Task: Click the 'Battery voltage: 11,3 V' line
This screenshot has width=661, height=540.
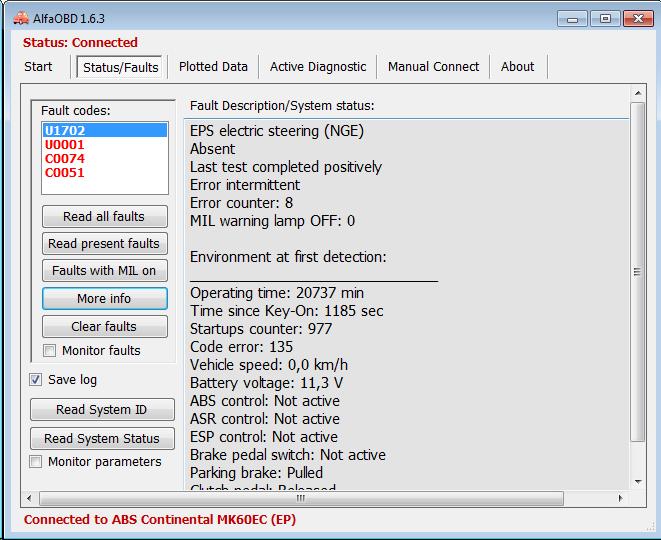Action: (x=266, y=383)
